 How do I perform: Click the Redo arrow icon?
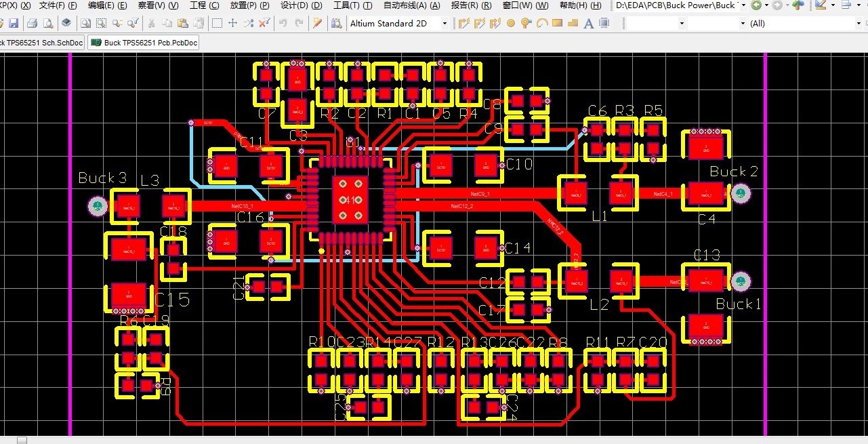pyautogui.click(x=298, y=23)
